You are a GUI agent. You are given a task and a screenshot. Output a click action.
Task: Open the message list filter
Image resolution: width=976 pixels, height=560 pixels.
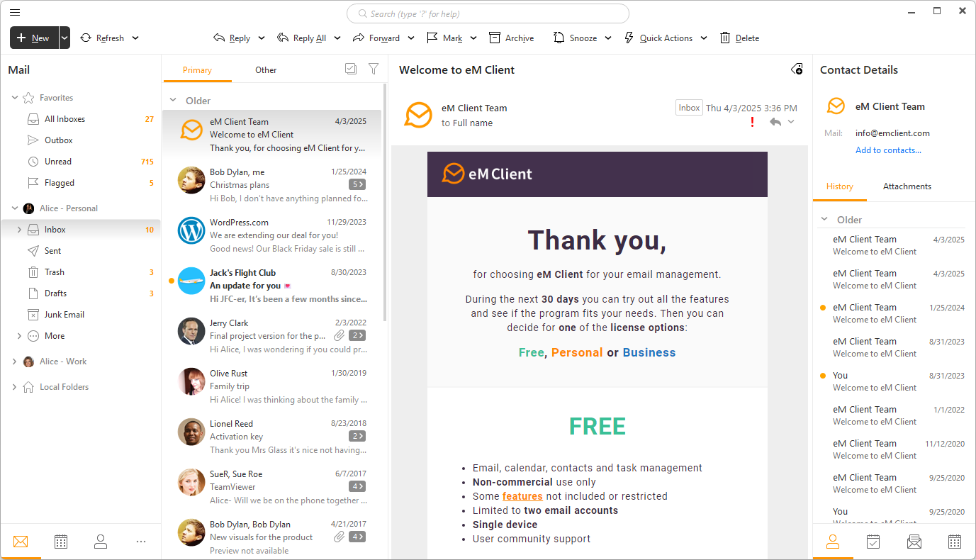374,69
